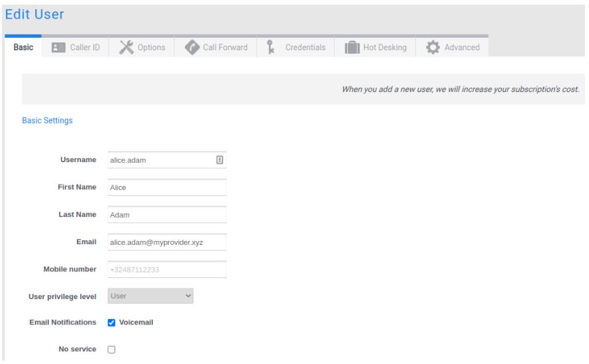This screenshot has width=589, height=364.
Task: Click the Hot Desking suitcase icon
Action: point(351,48)
